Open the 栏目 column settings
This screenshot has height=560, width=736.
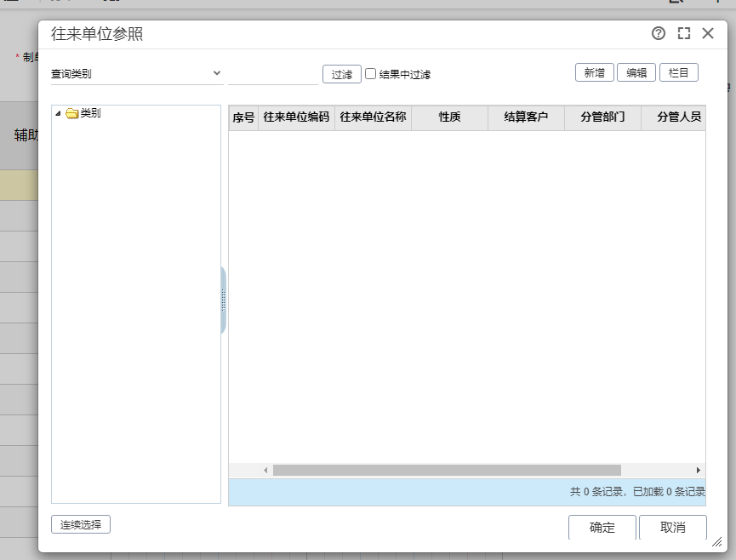point(679,72)
